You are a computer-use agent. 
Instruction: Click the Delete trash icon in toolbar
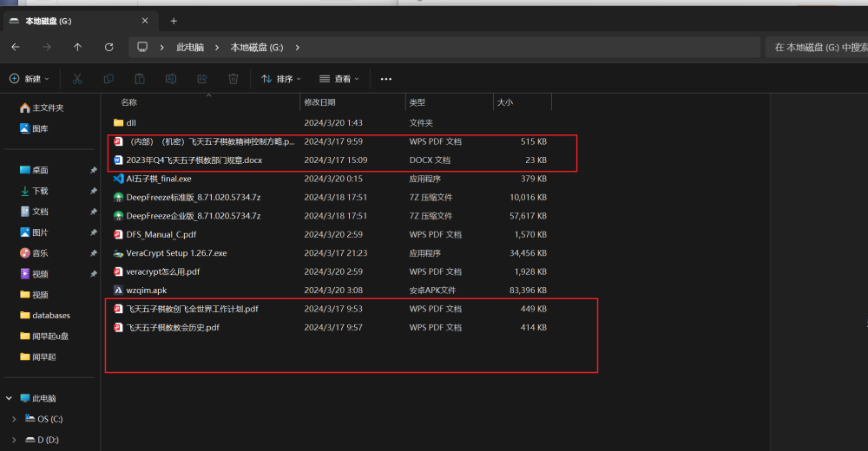click(x=233, y=79)
